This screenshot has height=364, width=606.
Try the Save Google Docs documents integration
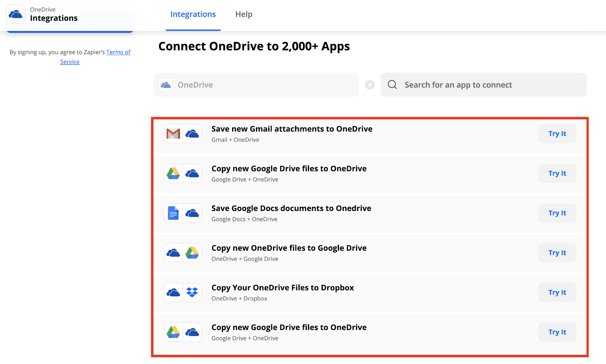(557, 213)
